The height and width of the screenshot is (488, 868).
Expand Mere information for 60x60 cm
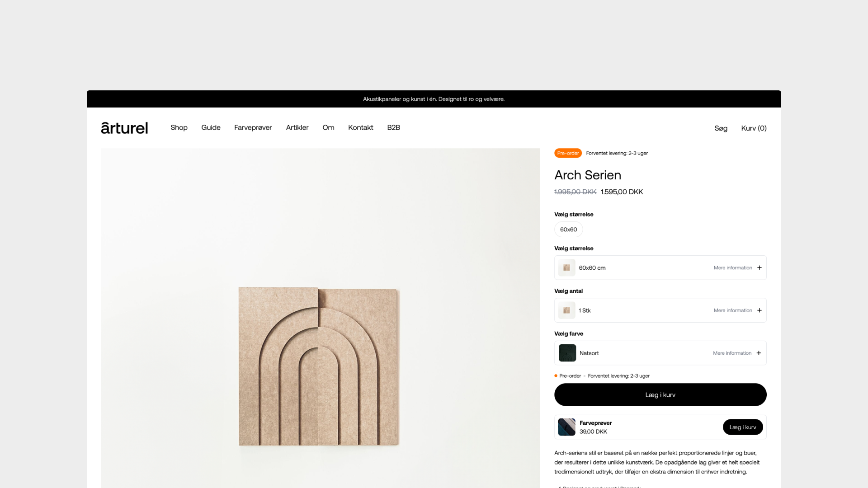733,267
